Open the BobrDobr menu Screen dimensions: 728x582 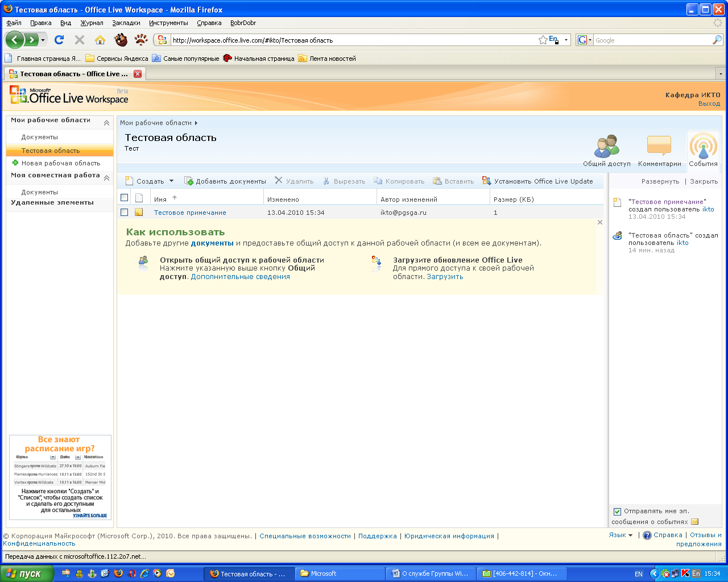tap(243, 23)
